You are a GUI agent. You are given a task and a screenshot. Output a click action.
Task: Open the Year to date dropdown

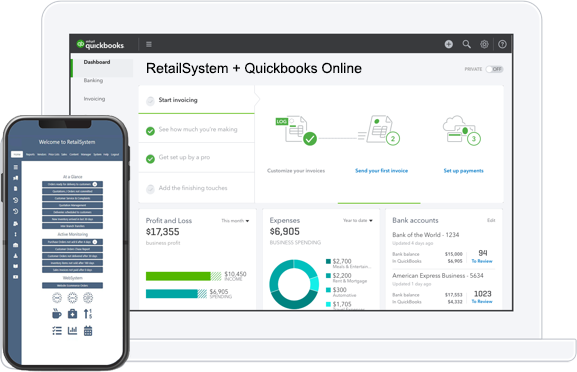click(358, 220)
